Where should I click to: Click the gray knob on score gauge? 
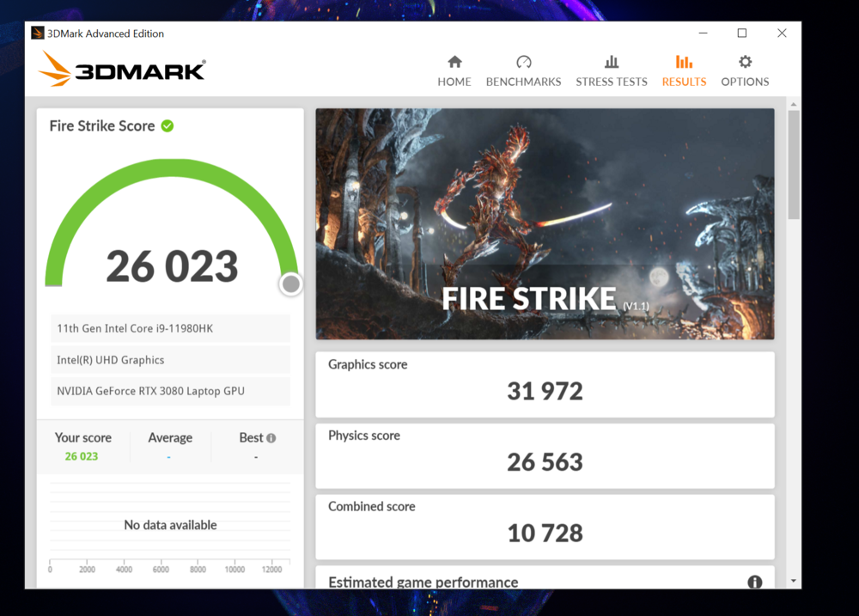pos(291,284)
